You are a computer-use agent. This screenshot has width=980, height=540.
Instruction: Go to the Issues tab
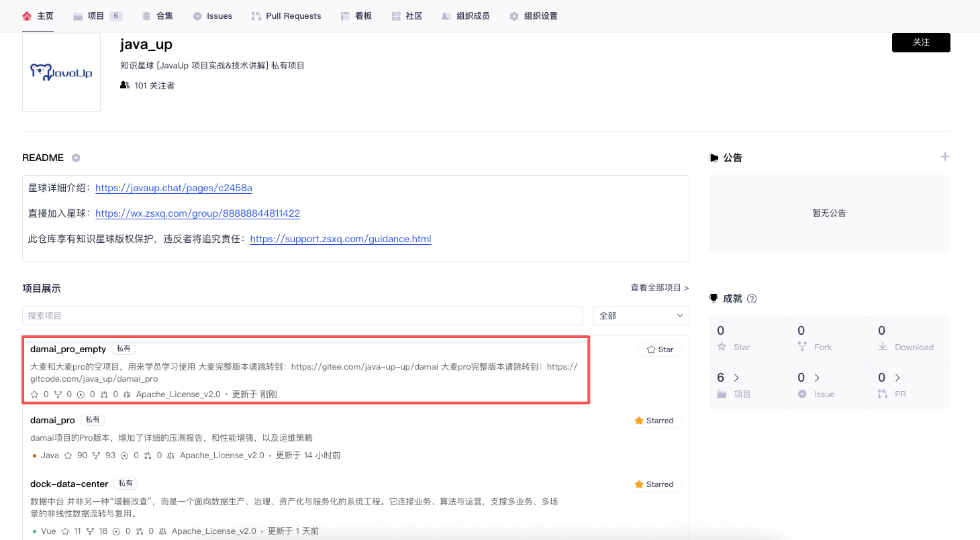[x=212, y=16]
